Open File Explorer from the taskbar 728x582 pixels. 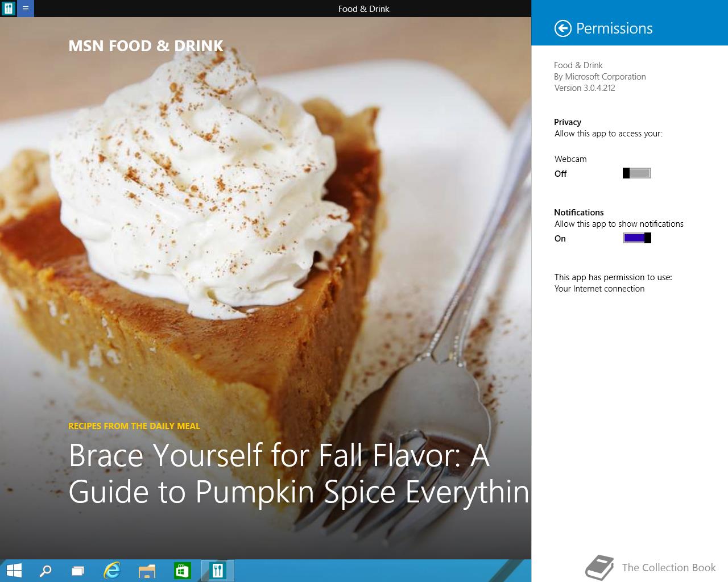[x=147, y=571]
